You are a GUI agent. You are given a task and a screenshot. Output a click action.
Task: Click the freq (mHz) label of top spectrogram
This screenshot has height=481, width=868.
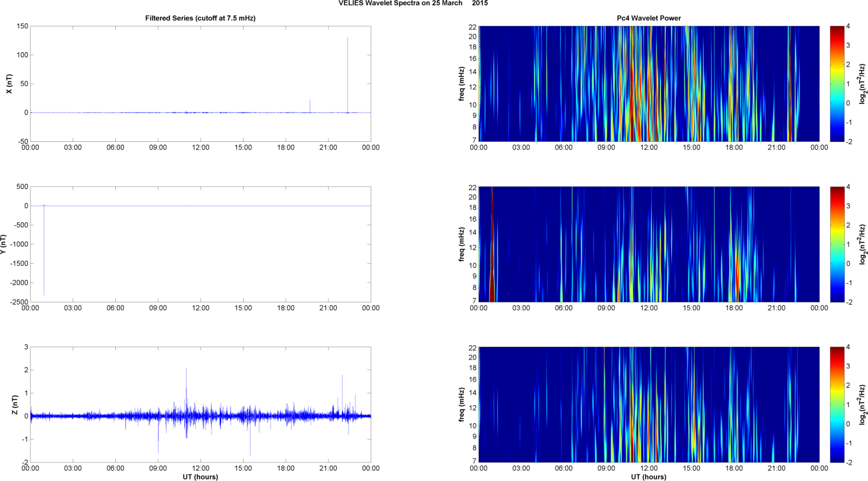pyautogui.click(x=462, y=84)
